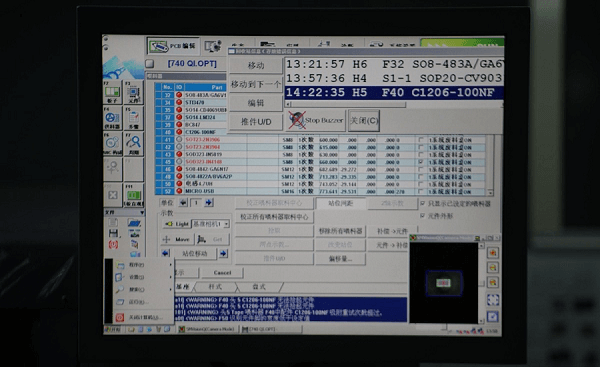
Task: Click the Move button
Action: click(x=176, y=240)
